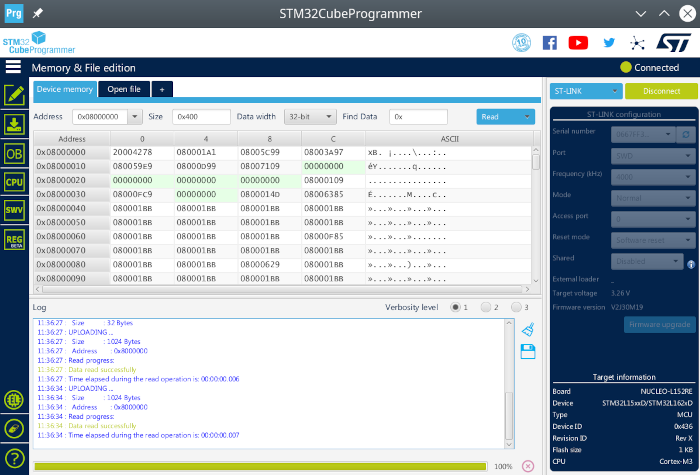Image resolution: width=700 pixels, height=475 pixels.
Task: Add a new tab with plus
Action: tap(162, 89)
